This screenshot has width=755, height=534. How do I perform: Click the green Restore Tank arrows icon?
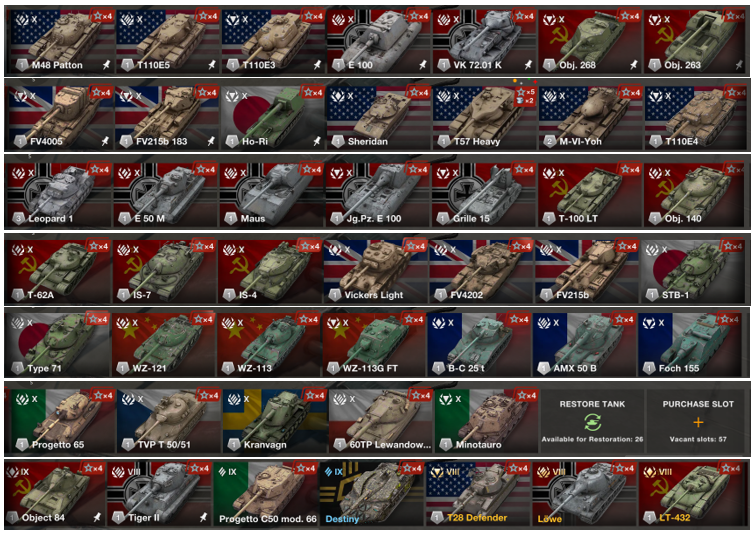(x=592, y=422)
